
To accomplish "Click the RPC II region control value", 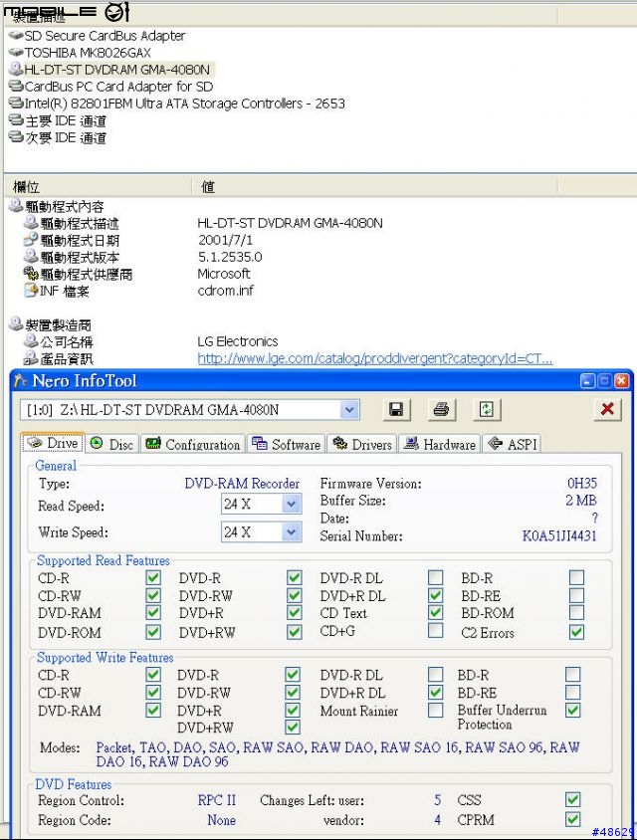I will pyautogui.click(x=216, y=800).
